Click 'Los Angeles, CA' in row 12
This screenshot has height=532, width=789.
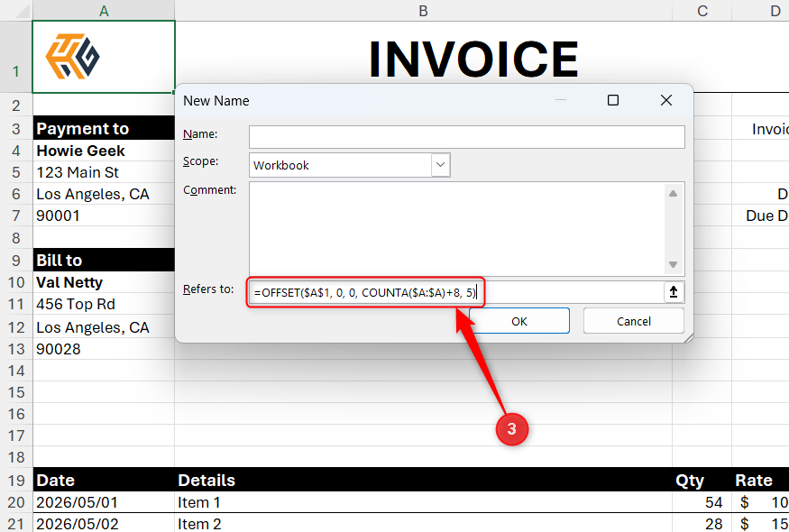(x=104, y=327)
